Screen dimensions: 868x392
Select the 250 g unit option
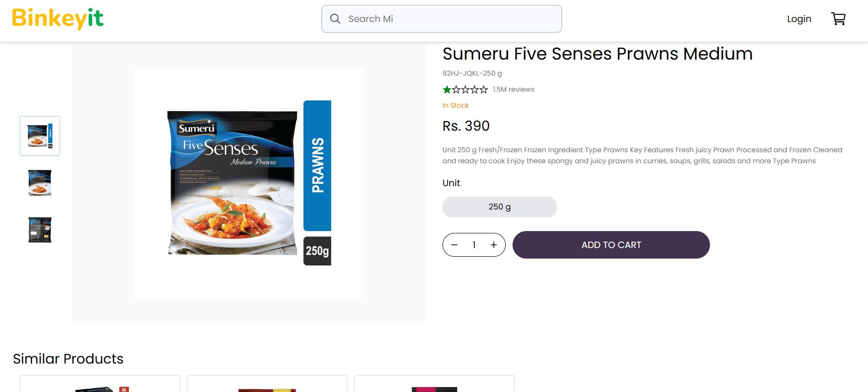pyautogui.click(x=499, y=207)
